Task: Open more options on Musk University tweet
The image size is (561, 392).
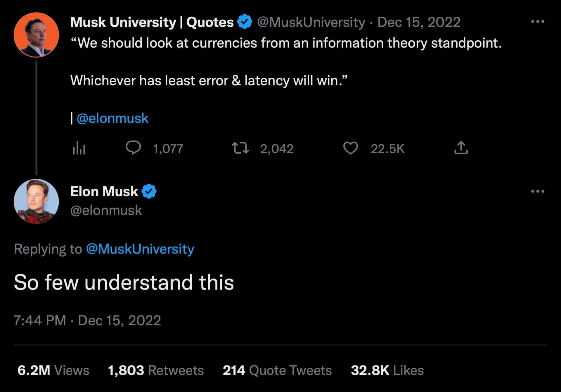Action: [x=538, y=22]
